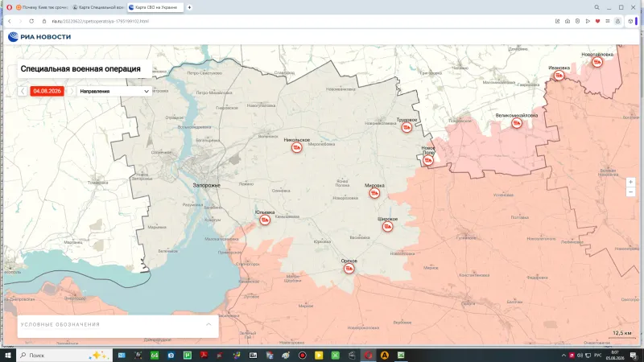Click the Широкое equipment marker
Viewport: 644px width, 362px height.
click(x=387, y=227)
